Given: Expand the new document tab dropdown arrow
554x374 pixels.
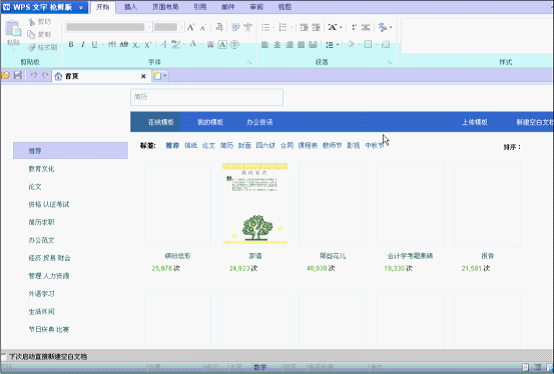Looking at the screenshot, I should point(165,76).
